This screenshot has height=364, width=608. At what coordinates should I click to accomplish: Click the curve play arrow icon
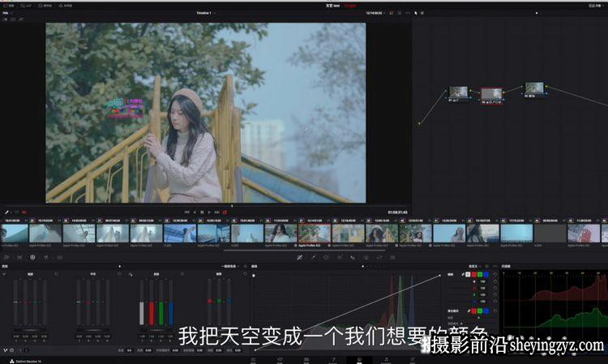(x=254, y=276)
